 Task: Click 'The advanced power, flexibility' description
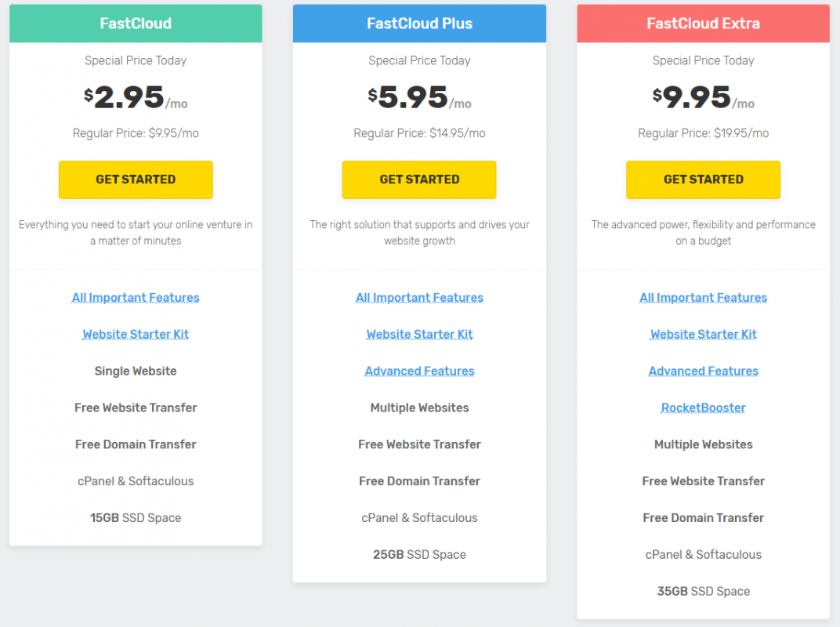coord(704,233)
